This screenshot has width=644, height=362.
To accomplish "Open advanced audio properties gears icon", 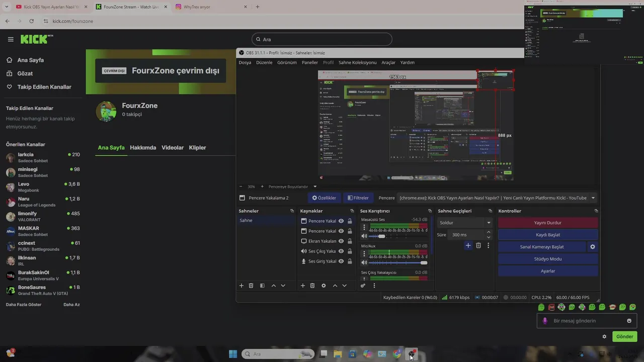I will click(x=363, y=286).
